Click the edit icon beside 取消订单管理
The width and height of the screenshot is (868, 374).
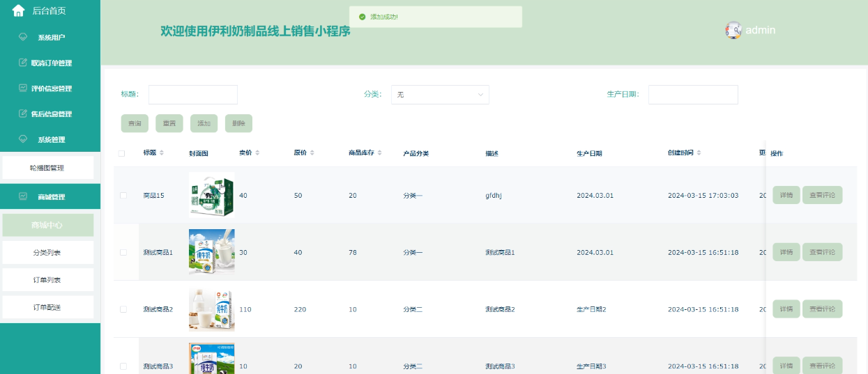pos(22,63)
